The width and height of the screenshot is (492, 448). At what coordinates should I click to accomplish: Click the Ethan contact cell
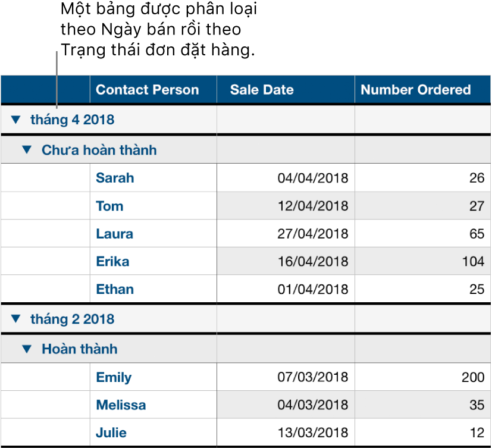(x=153, y=289)
